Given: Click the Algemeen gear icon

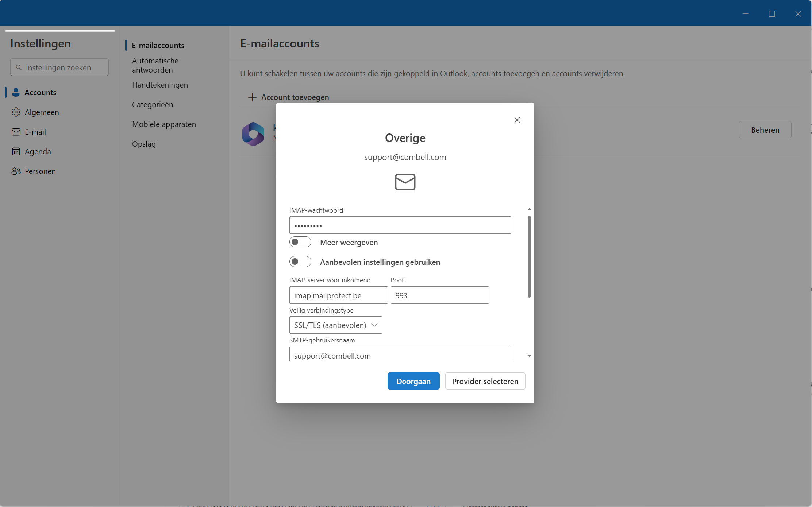Looking at the screenshot, I should [16, 112].
